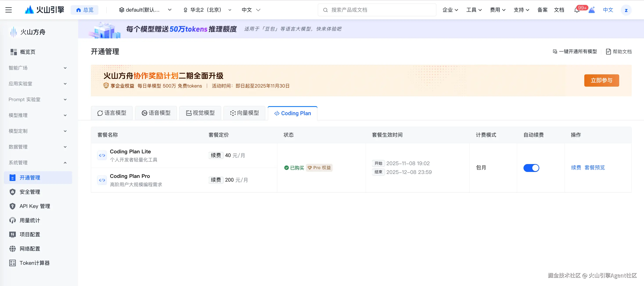The width and height of the screenshot is (644, 286).
Task: Disable the 自动续费 auto-renew toggle
Action: point(531,168)
